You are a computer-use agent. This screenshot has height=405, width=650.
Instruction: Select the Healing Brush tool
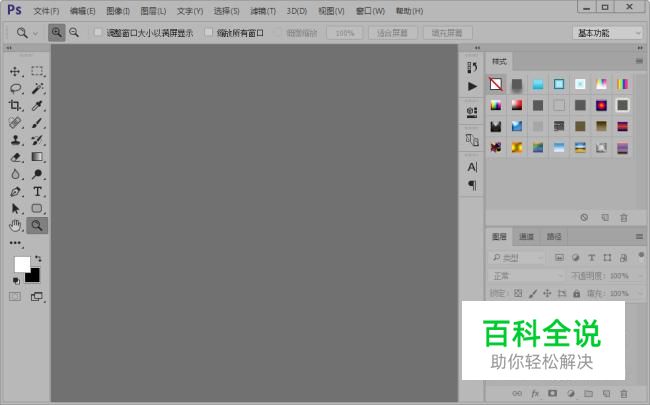[x=15, y=123]
